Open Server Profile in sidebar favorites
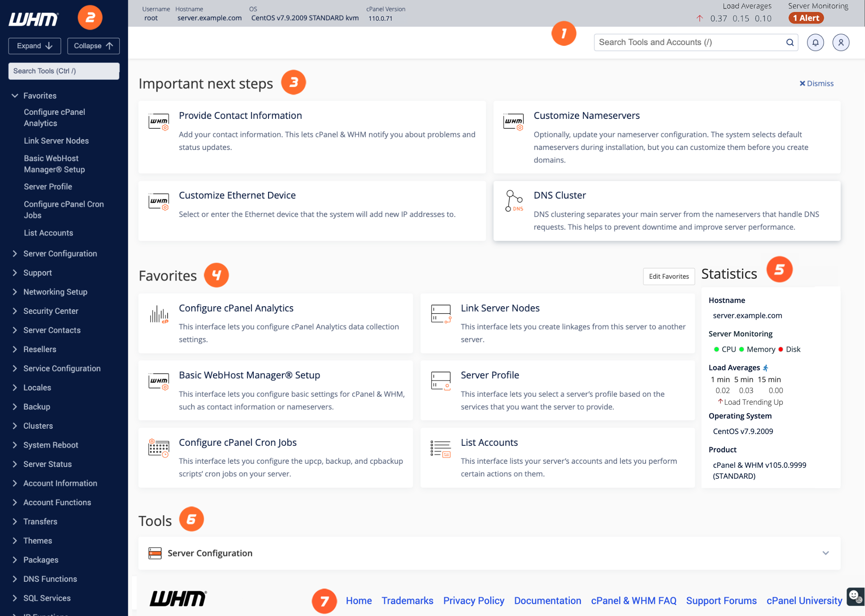The width and height of the screenshot is (865, 616). click(48, 186)
